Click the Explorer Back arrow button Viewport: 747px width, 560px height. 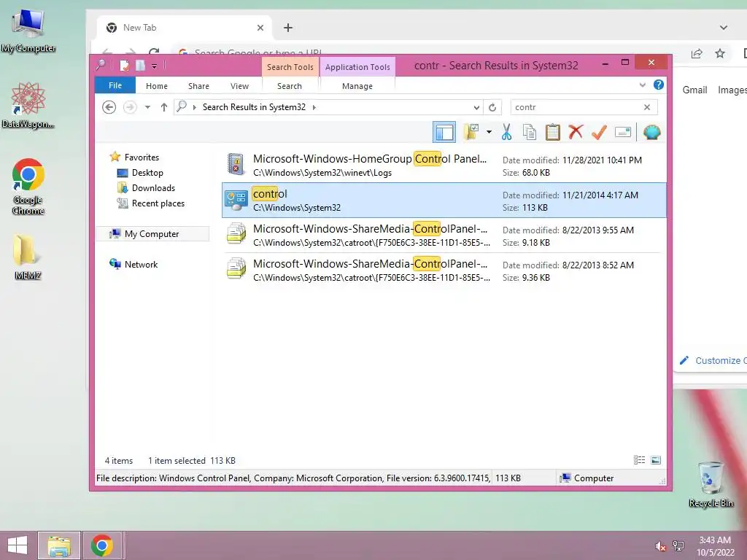pos(109,107)
